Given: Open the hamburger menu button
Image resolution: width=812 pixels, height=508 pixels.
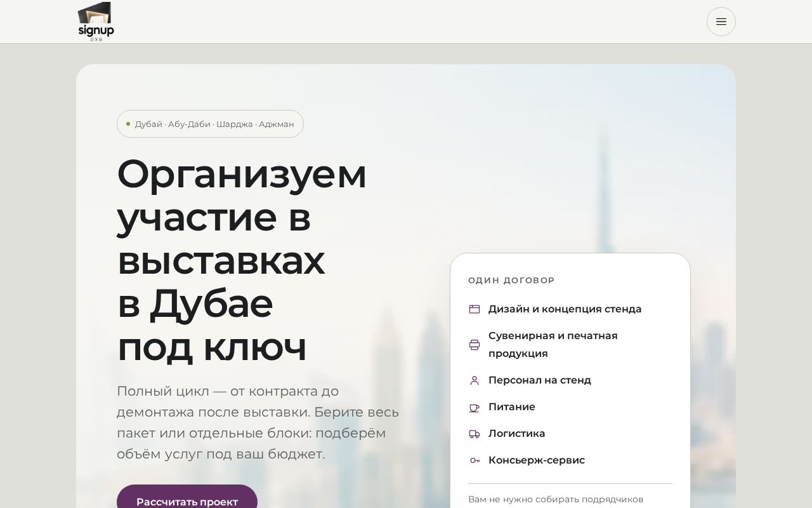Looking at the screenshot, I should tap(721, 22).
